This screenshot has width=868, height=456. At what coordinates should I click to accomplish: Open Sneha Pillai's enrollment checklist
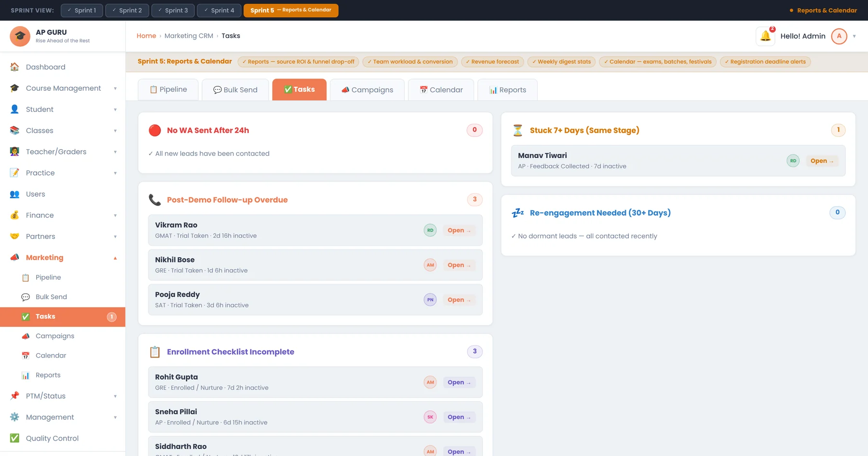coord(459,417)
